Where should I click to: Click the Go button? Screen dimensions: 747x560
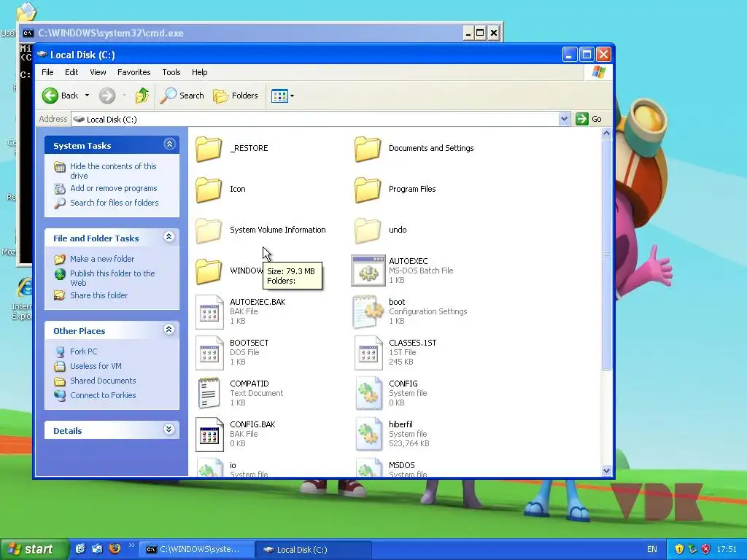pos(589,119)
